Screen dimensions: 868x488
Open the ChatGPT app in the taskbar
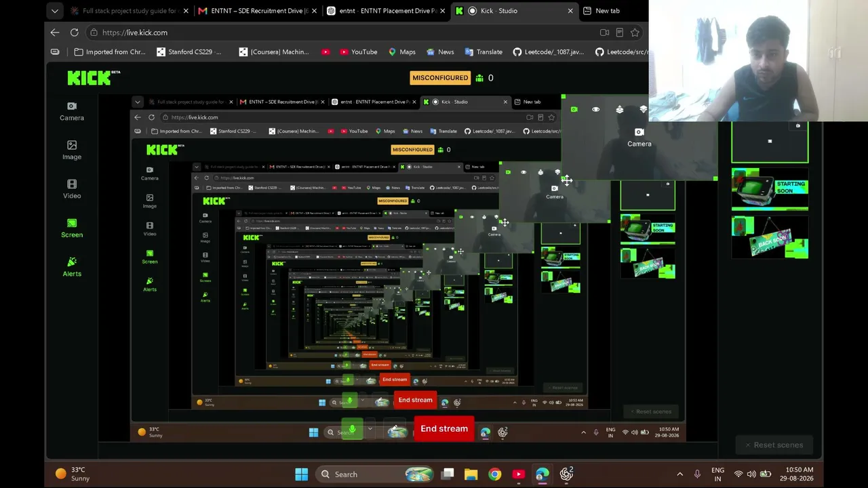pos(566,474)
